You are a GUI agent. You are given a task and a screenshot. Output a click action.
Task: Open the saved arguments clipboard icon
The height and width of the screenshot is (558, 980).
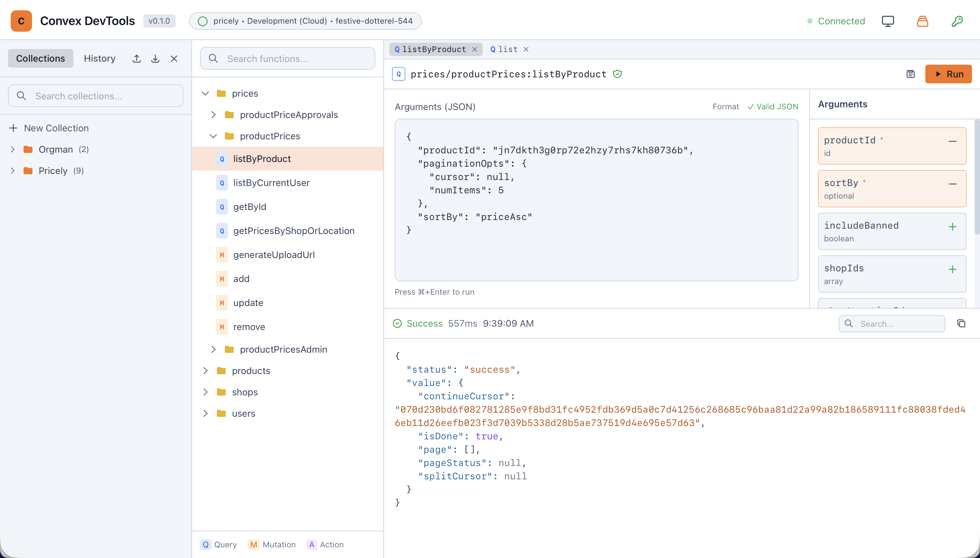[911, 74]
